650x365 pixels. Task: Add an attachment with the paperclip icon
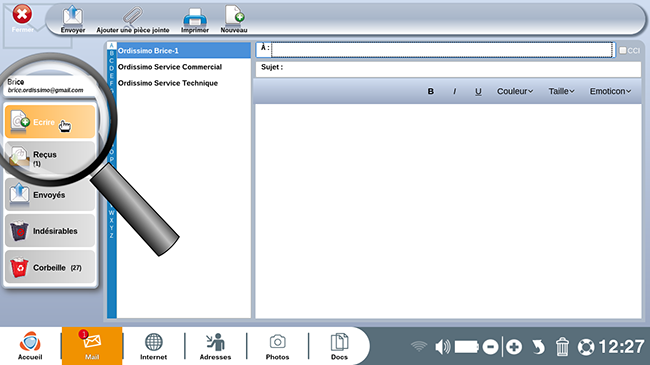133,16
